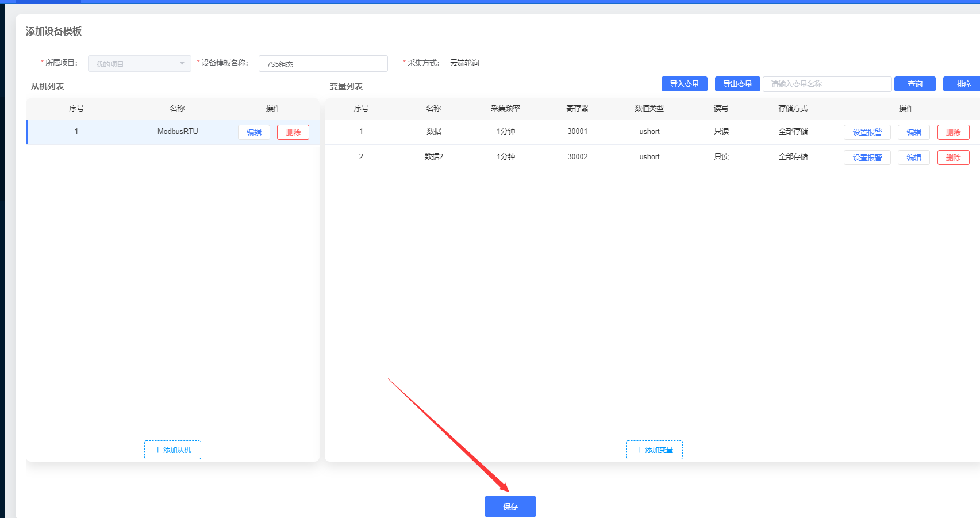Click the Save (保存) button
Viewport: 980px width, 518px height.
click(510, 506)
